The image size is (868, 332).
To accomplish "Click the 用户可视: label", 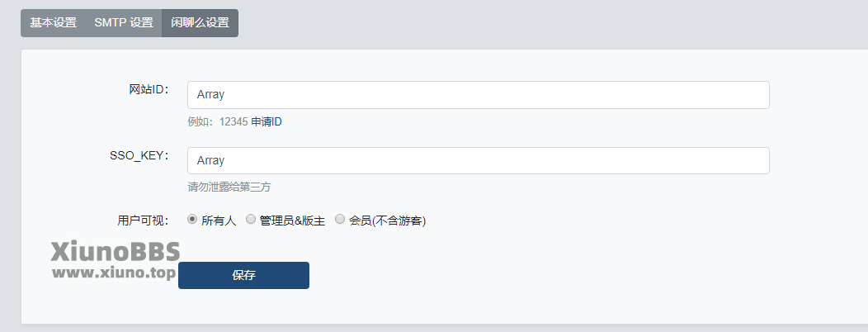I will pyautogui.click(x=143, y=221).
